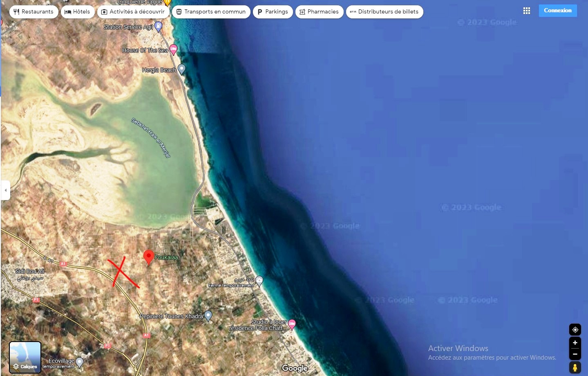Open the House Of The Sea hotel pin
The image size is (588, 376).
pos(173,50)
